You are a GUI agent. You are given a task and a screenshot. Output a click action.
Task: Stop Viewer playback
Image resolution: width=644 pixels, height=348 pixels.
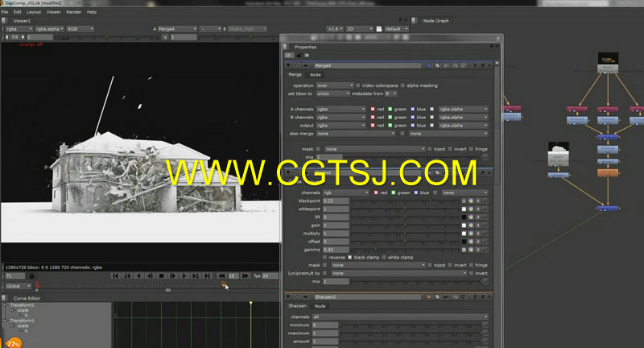click(x=162, y=275)
